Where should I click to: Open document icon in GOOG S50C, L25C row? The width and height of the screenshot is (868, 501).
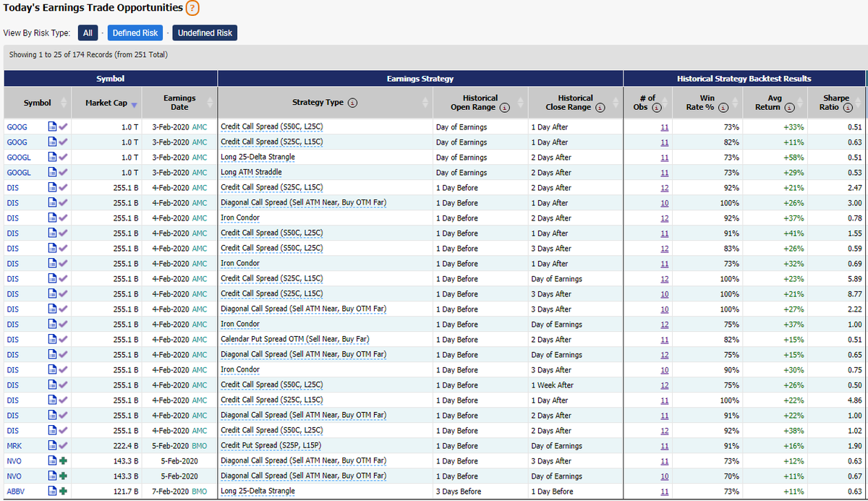pyautogui.click(x=52, y=127)
